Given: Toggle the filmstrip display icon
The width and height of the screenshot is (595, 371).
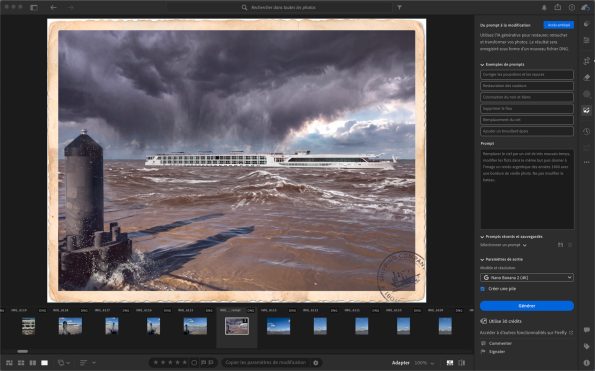Looking at the screenshot, I should [450, 363].
